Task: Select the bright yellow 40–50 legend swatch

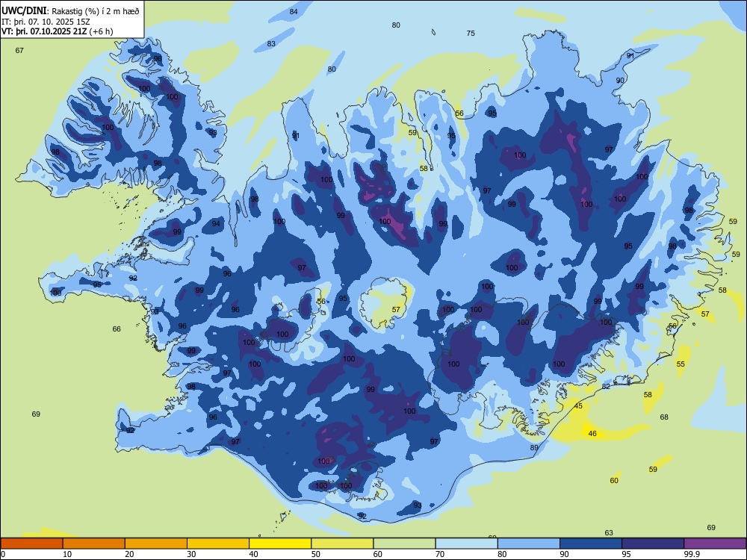Action: click(x=280, y=544)
